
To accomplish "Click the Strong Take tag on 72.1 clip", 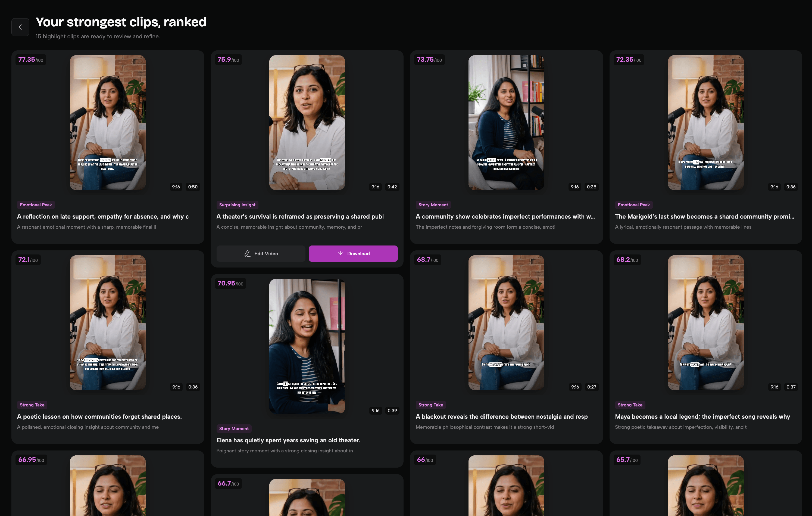I will coord(32,405).
